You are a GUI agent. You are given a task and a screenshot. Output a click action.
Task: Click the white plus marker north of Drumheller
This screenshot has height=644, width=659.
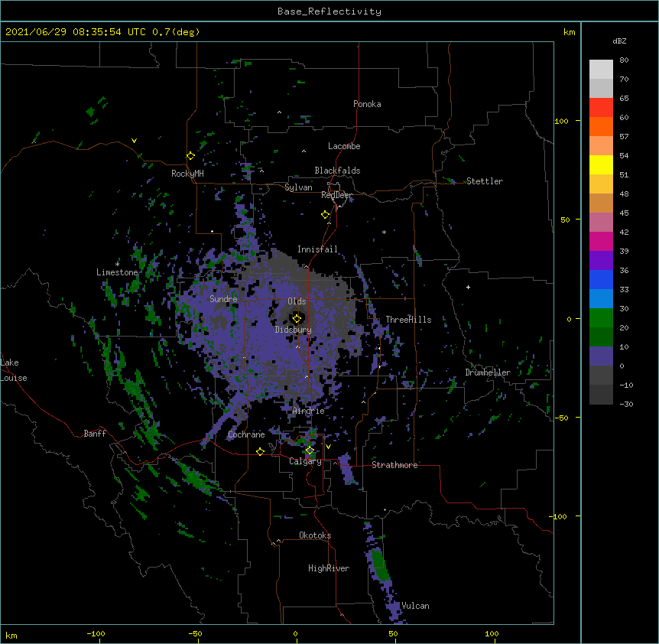tap(468, 287)
